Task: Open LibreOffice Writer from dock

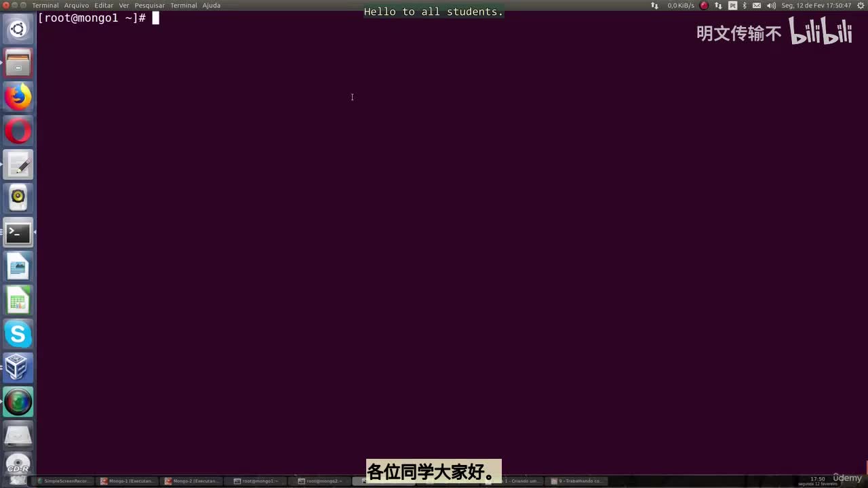Action: pos(18,266)
